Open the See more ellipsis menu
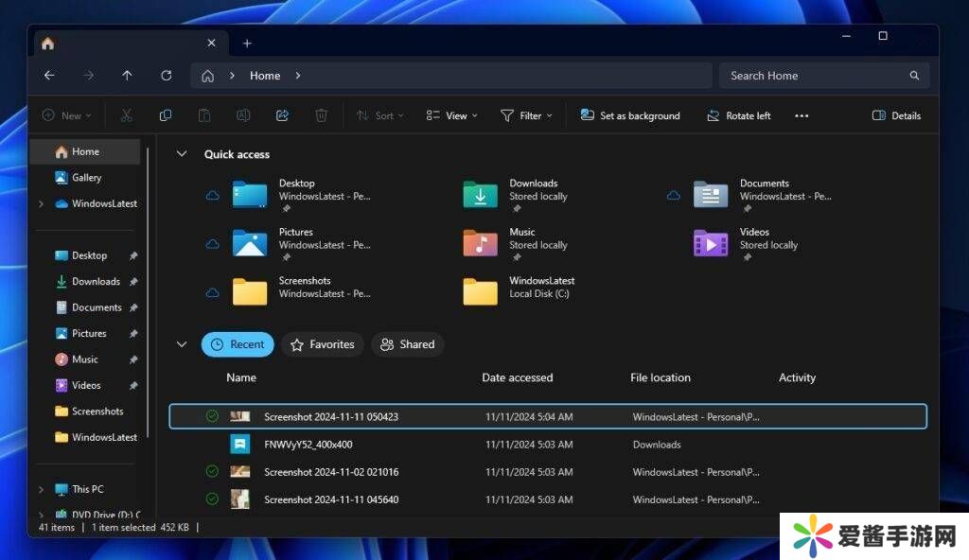Viewport: 969px width, 560px height. click(x=802, y=115)
